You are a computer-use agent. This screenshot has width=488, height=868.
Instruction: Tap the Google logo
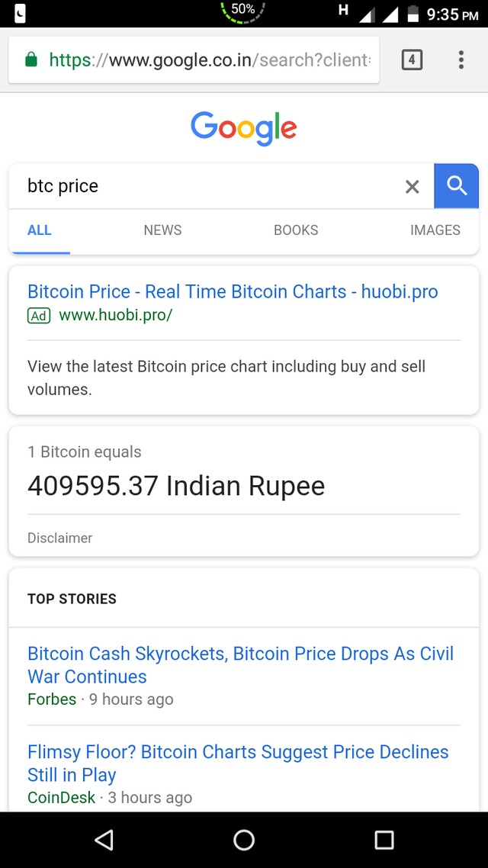244,128
